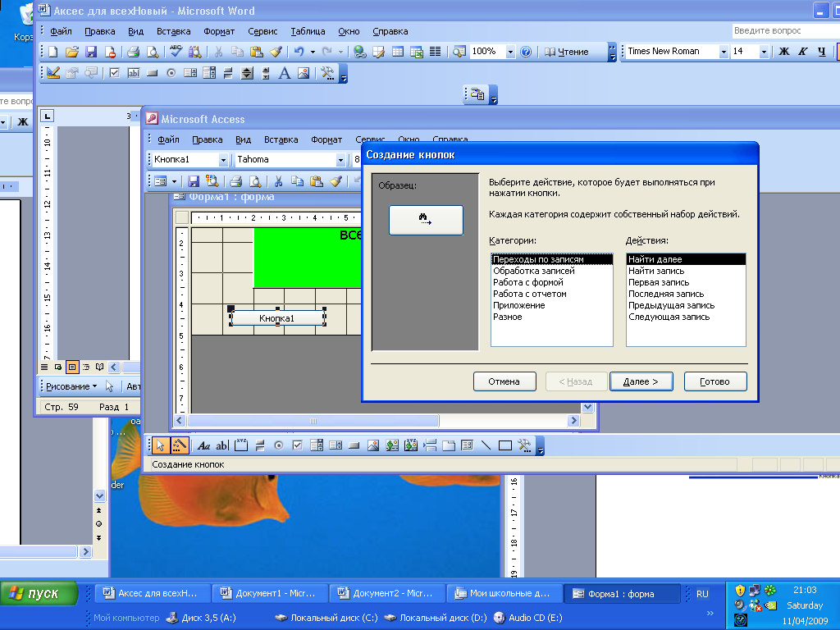Screen dimensions: 840x630
Task: Switch to Print Layout view button in Word
Action: pos(72,367)
